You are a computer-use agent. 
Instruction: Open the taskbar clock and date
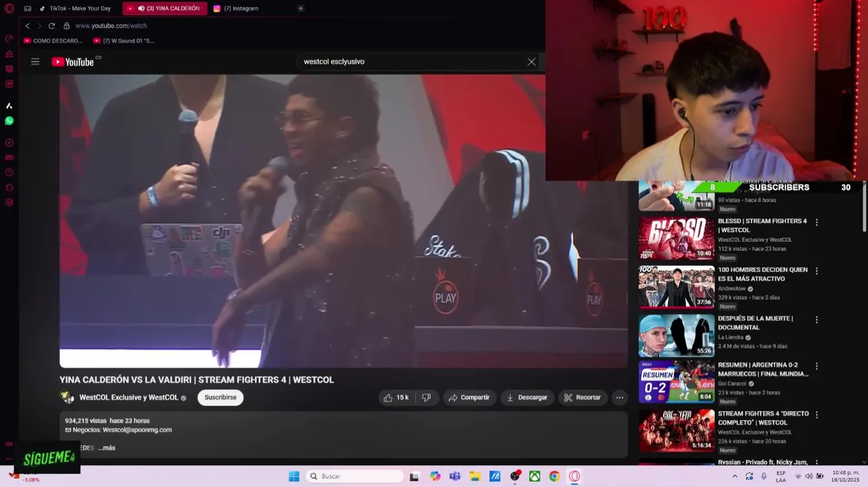click(846, 476)
